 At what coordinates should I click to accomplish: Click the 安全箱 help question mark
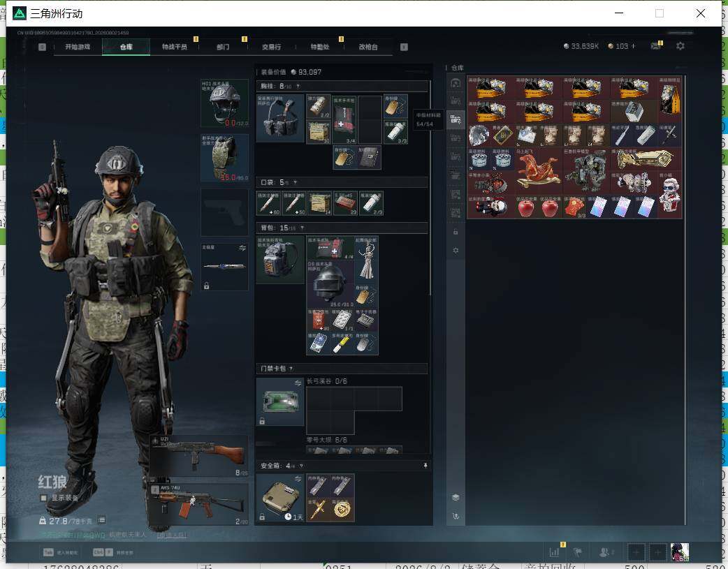301,466
